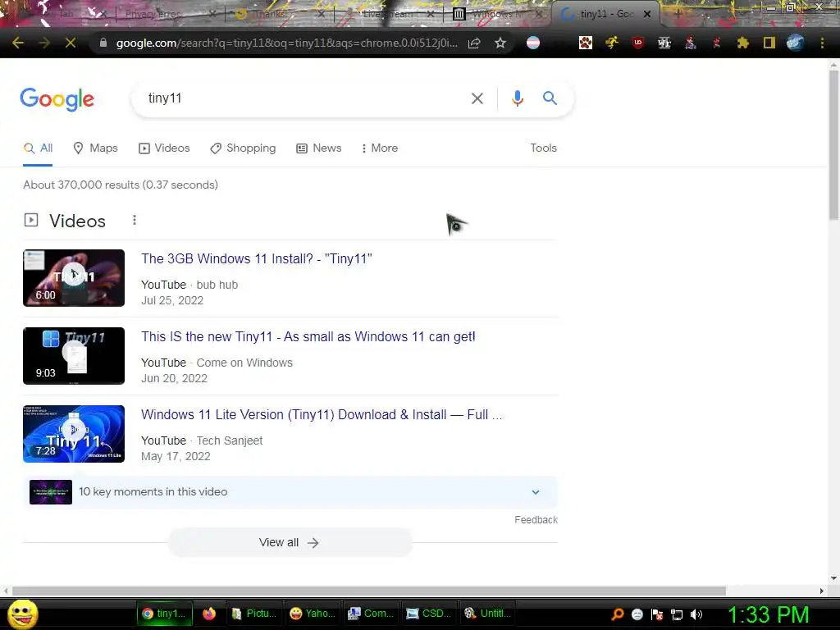Click the key moments preview thumbnail

point(50,492)
